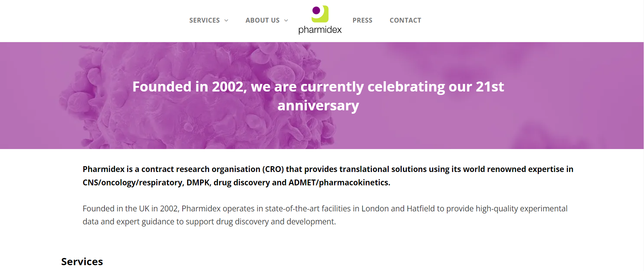Viewport: 644px width, 271px height.
Task: Open the About Us navigation menu
Action: tap(263, 20)
